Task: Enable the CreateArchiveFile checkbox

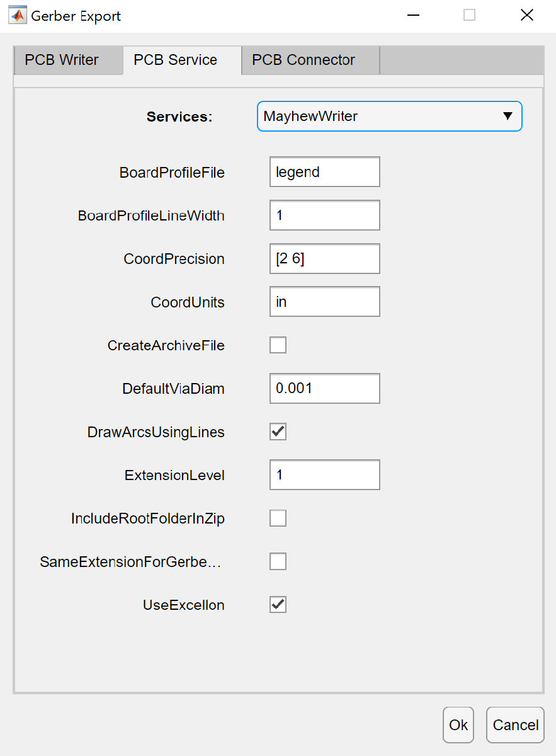Action: coord(278,345)
